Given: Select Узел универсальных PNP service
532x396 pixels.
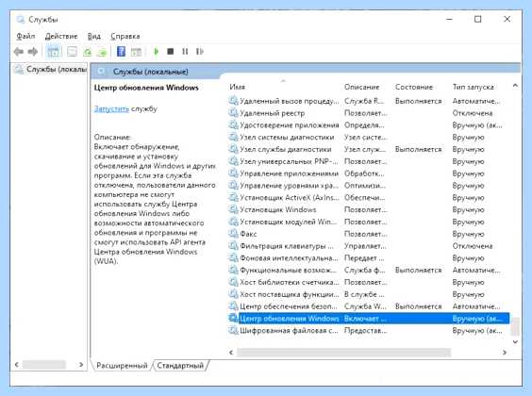Looking at the screenshot, I should pos(289,161).
